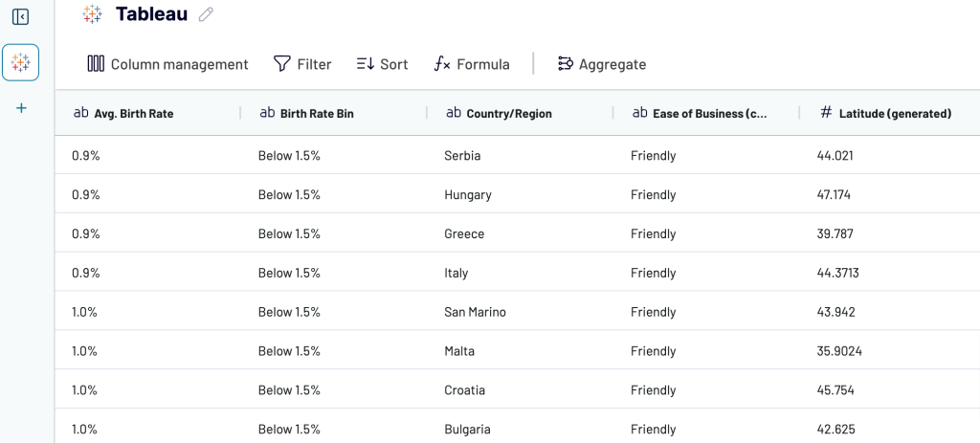Viewport: 980px width, 443px height.
Task: Select the Latitude (generated) column header
Action: pyautogui.click(x=890, y=113)
